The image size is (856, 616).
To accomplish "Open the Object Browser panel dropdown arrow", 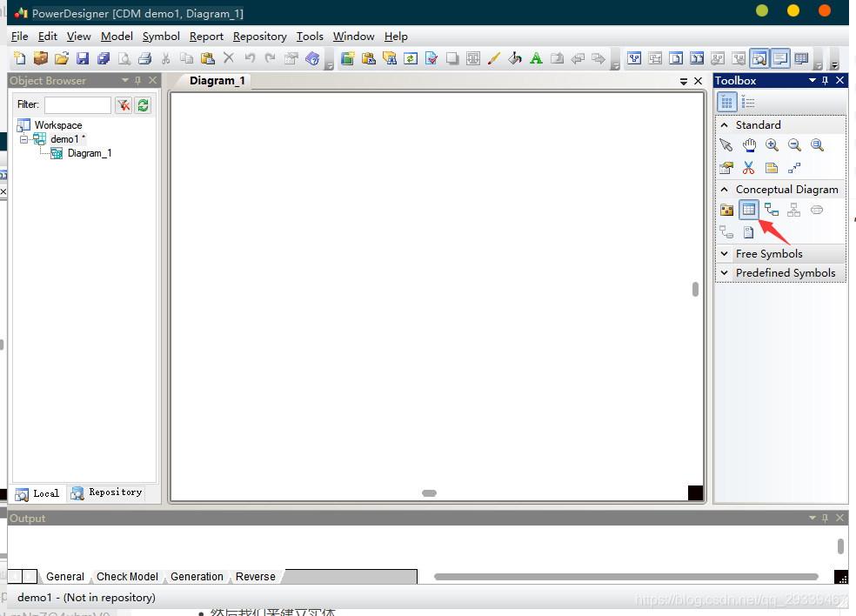I will (125, 80).
